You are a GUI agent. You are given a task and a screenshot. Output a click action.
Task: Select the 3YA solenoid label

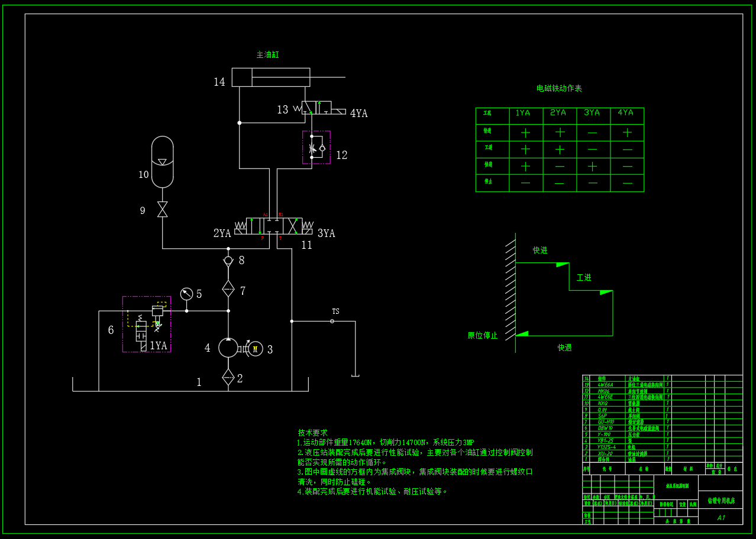[x=326, y=233]
